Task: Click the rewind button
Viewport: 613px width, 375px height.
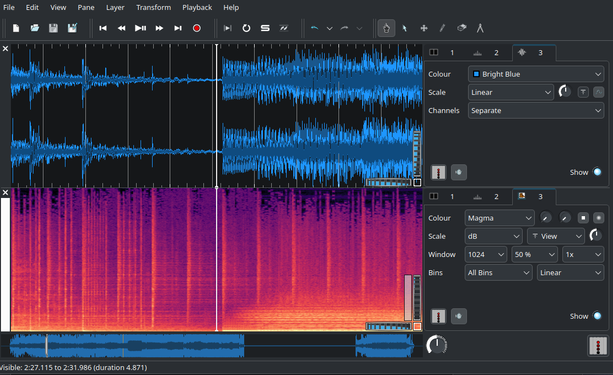Action: click(122, 28)
